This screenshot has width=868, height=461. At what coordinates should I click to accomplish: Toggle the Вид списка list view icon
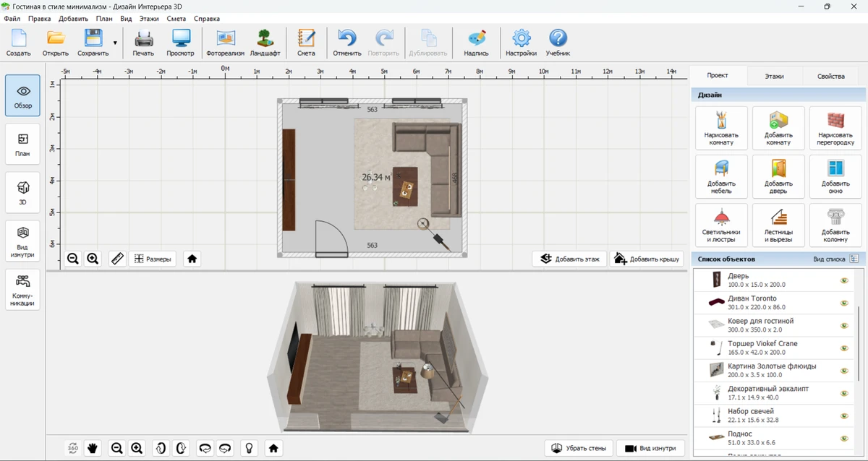pos(854,259)
